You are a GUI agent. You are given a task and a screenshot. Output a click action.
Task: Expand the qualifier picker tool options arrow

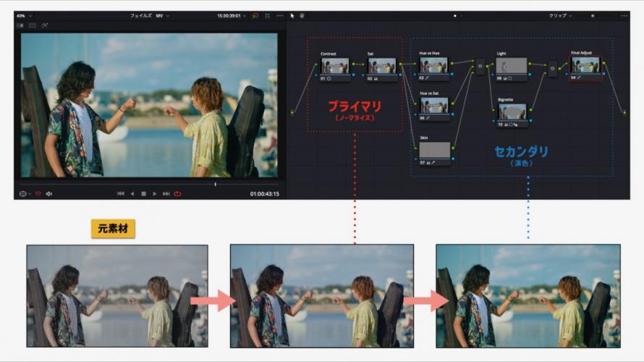(x=30, y=194)
